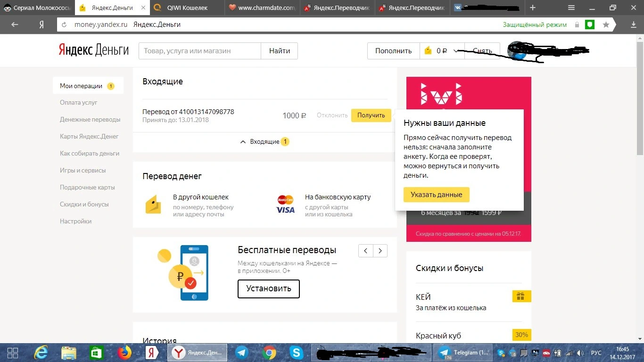Reload the page via address bar icon
Viewport: 644px width, 362px height.
click(65, 25)
